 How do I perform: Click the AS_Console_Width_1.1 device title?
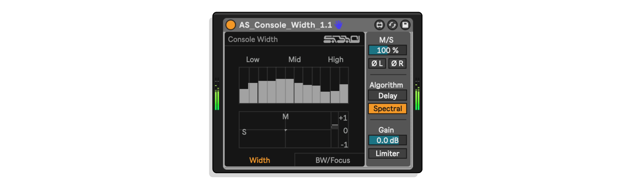(x=286, y=25)
